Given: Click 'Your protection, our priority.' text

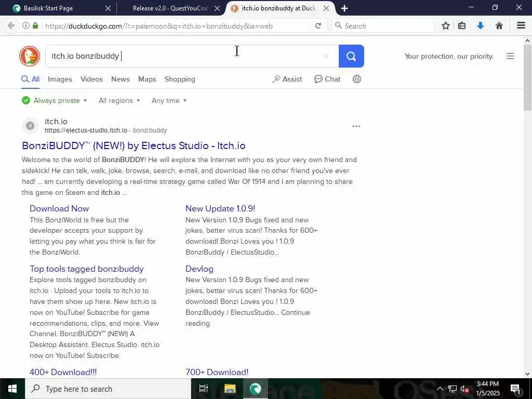Looking at the screenshot, I should click(x=449, y=56).
